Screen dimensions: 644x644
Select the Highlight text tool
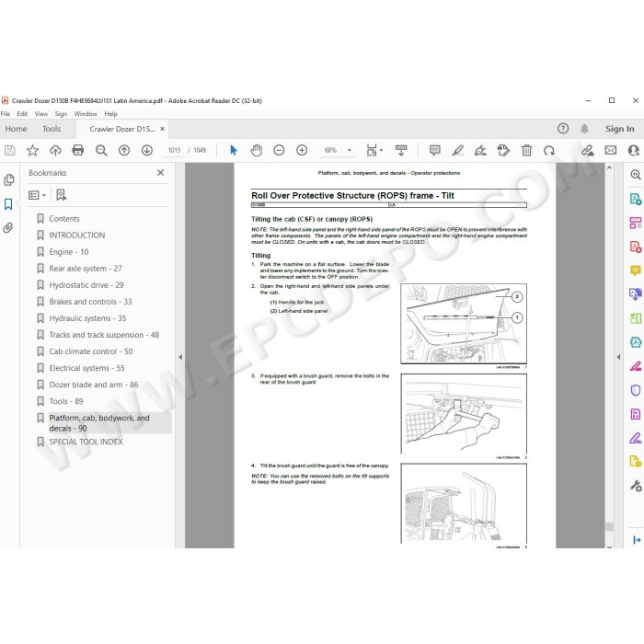[457, 150]
